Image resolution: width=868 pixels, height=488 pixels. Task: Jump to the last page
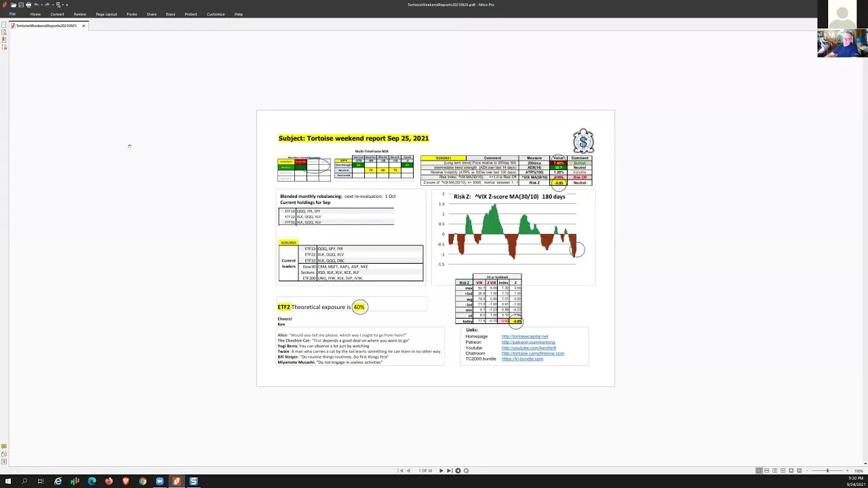tap(450, 470)
